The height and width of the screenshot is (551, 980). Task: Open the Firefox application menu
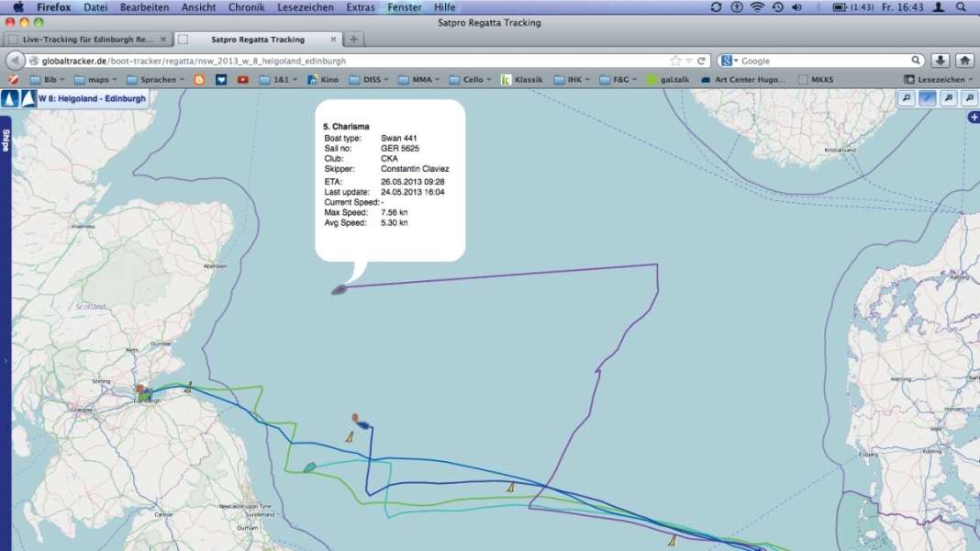click(x=53, y=6)
